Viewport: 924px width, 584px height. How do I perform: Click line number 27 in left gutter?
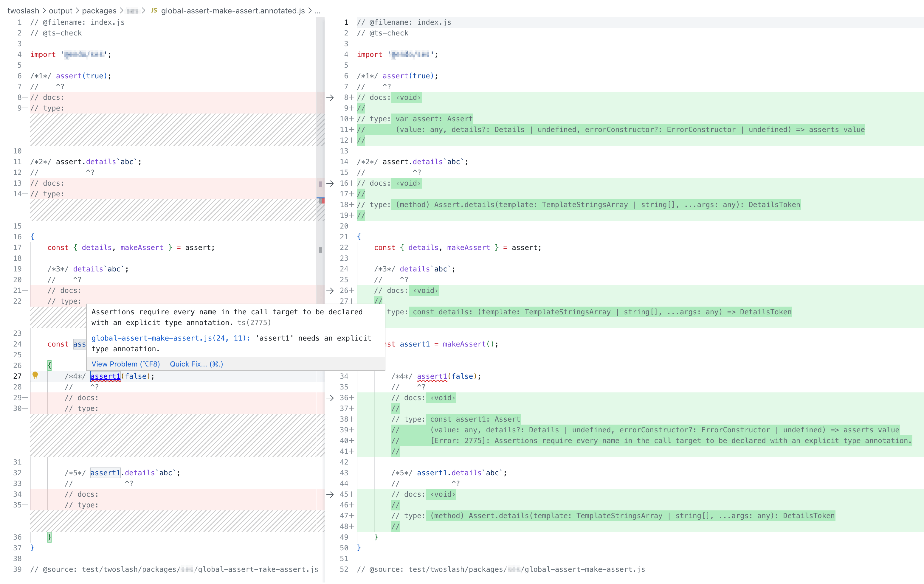[17, 376]
